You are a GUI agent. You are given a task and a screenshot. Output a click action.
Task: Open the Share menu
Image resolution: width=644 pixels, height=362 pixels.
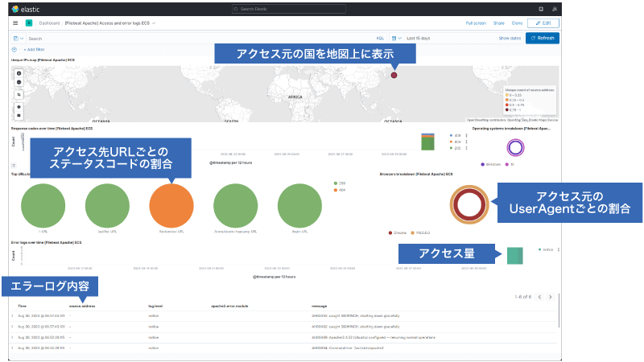[x=498, y=23]
